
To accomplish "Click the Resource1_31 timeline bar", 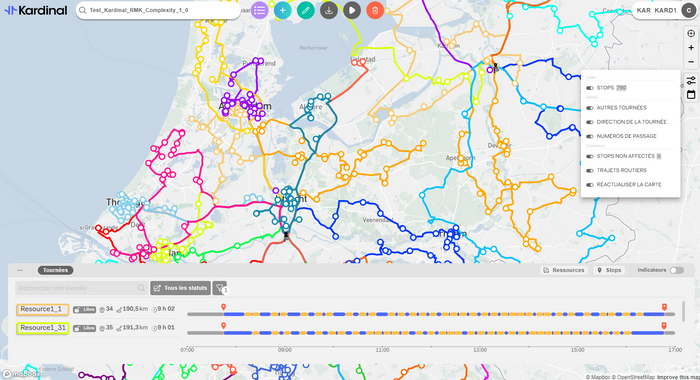I will point(431,333).
